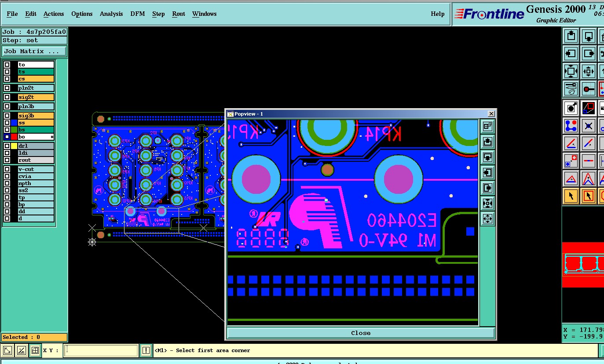This screenshot has height=364, width=604.
Task: Click Popview restore window icon at top
Action: 487,127
